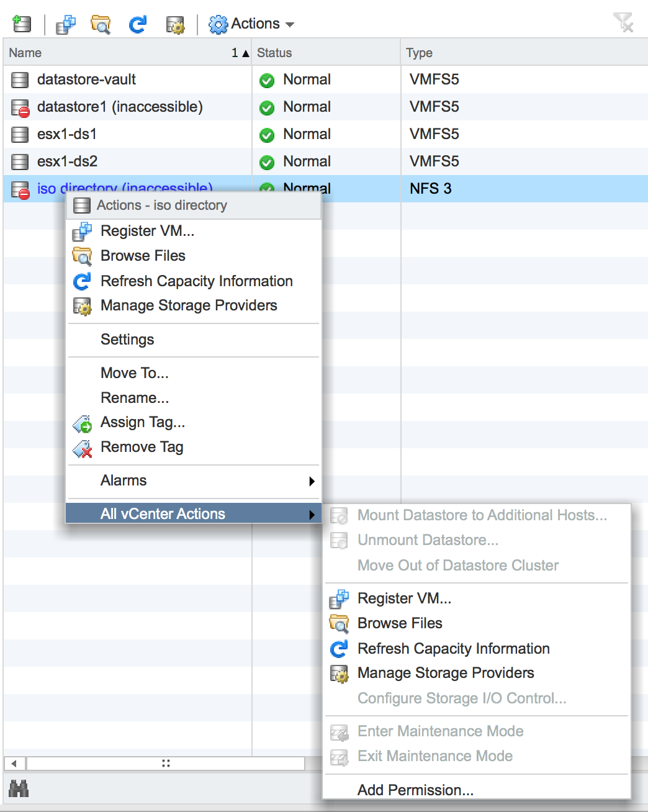This screenshot has height=812, width=648.
Task: Choose Refresh Capacity Information in submenu
Action: point(477,649)
